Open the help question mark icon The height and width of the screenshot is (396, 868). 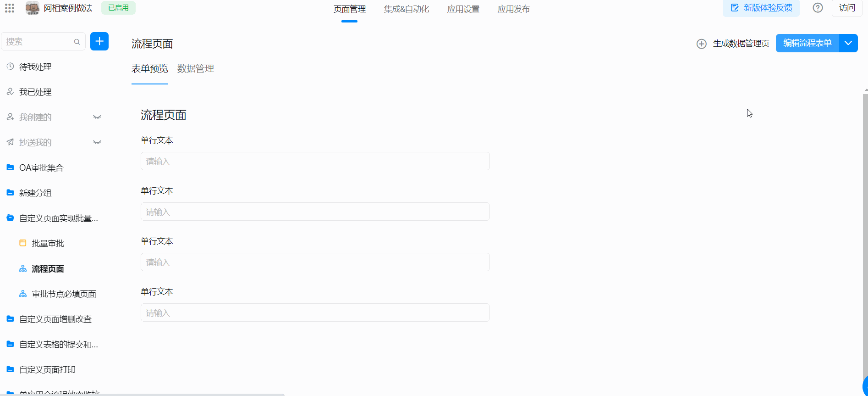tap(818, 8)
